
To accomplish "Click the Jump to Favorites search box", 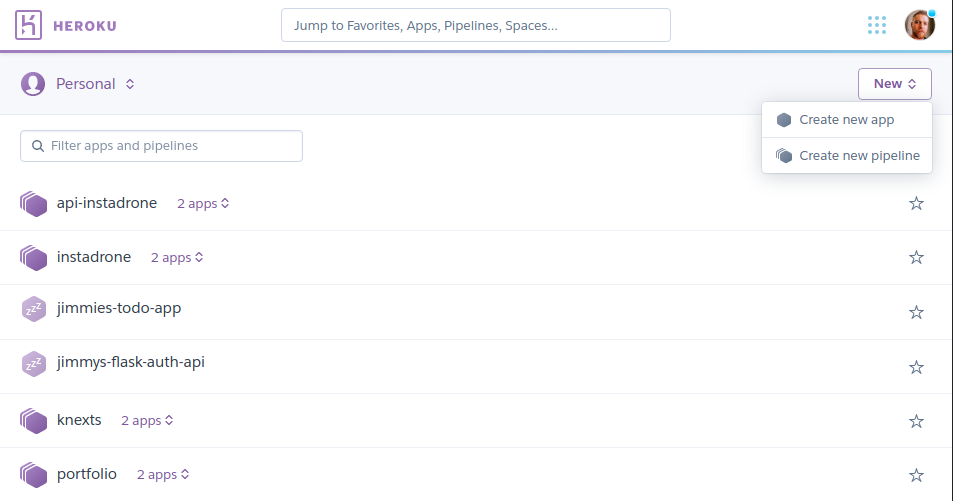I will [x=475, y=26].
